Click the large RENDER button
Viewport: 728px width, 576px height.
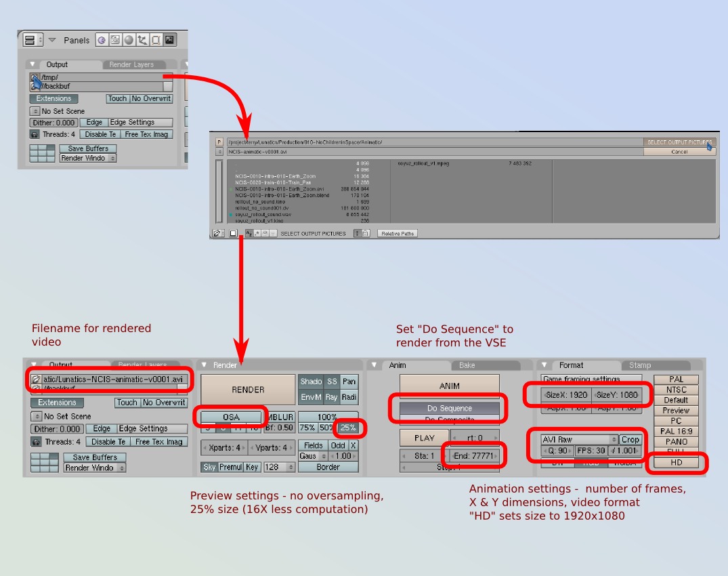point(248,390)
